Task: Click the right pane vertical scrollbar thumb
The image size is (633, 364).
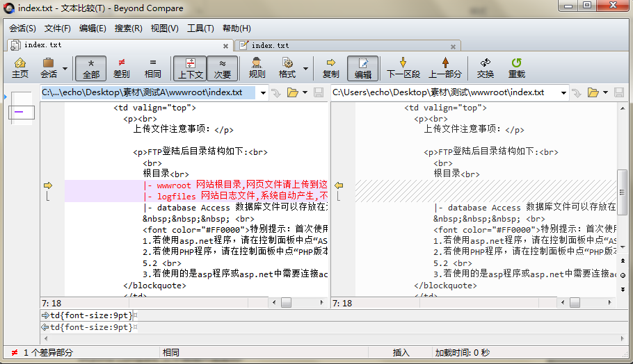Action: 622,192
